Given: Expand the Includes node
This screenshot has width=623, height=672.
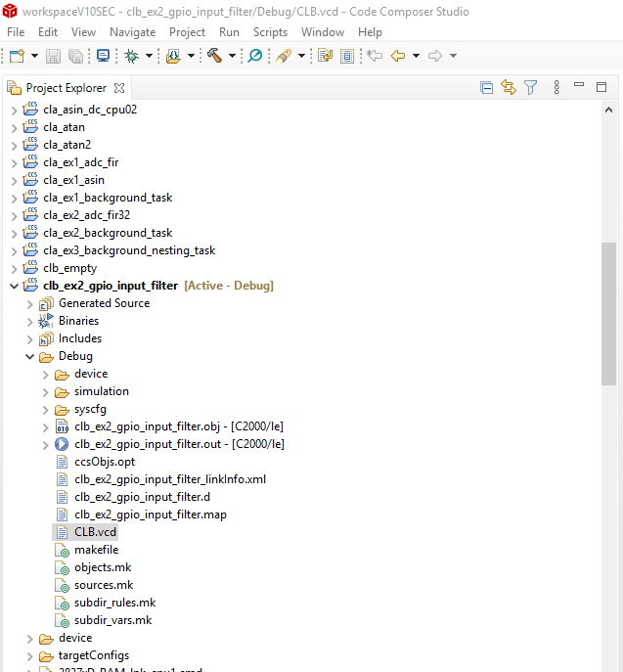Looking at the screenshot, I should 29,339.
